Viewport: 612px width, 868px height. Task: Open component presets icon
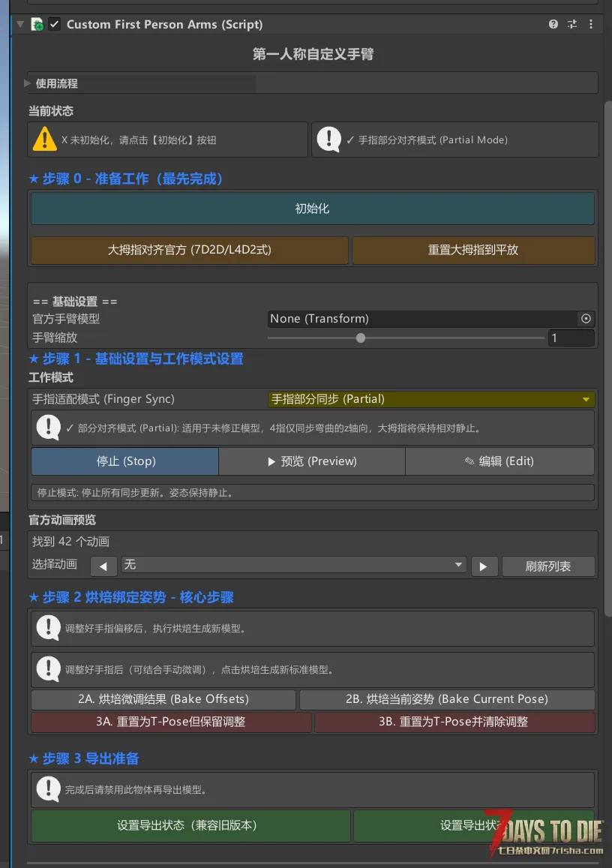(x=572, y=24)
